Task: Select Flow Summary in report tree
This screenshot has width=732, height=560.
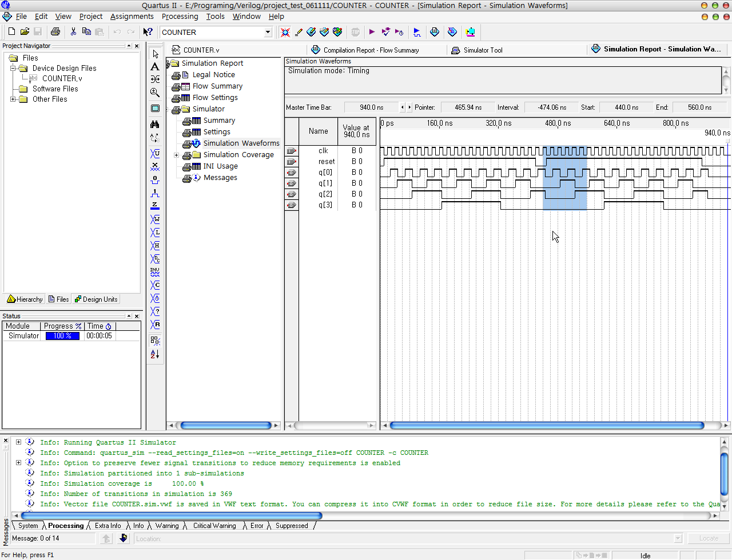Action: point(217,86)
